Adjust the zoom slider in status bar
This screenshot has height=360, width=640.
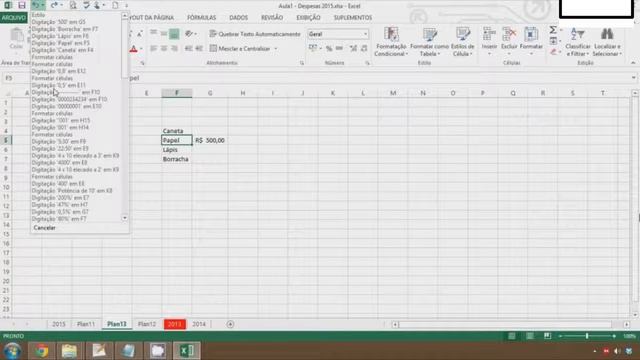click(x=587, y=336)
